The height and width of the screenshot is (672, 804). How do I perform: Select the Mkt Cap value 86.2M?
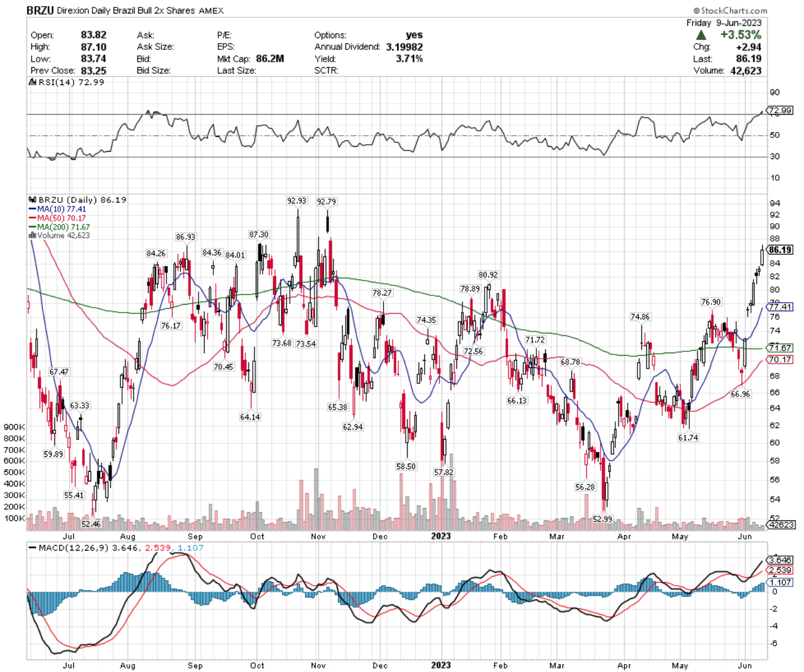pos(270,59)
